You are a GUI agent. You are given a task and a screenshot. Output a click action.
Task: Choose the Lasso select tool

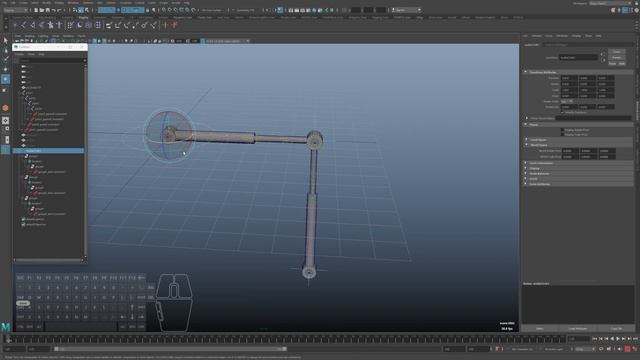coord(5,50)
